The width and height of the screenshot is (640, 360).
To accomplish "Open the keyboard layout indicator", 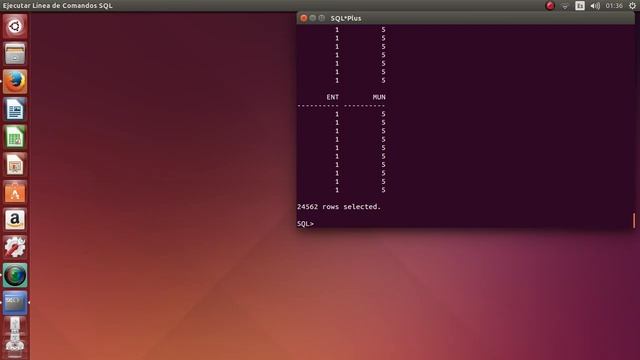I will pos(580,6).
